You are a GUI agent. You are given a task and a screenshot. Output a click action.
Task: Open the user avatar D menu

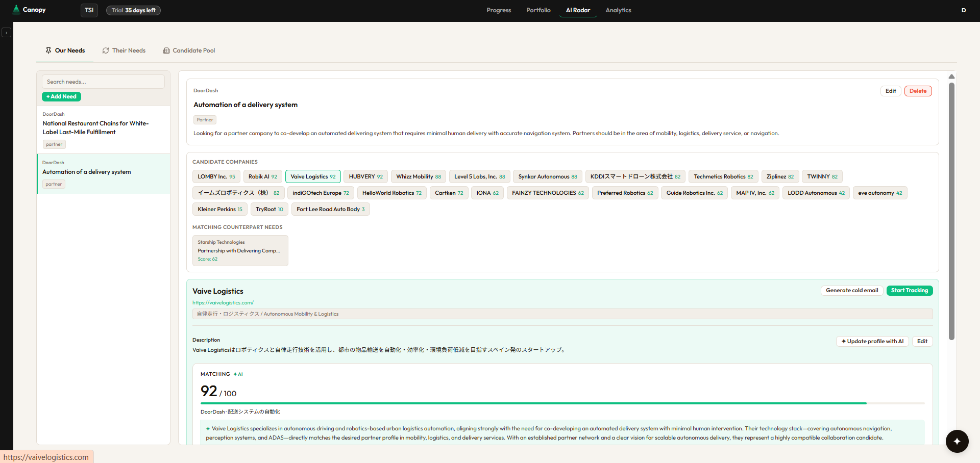coord(964,10)
